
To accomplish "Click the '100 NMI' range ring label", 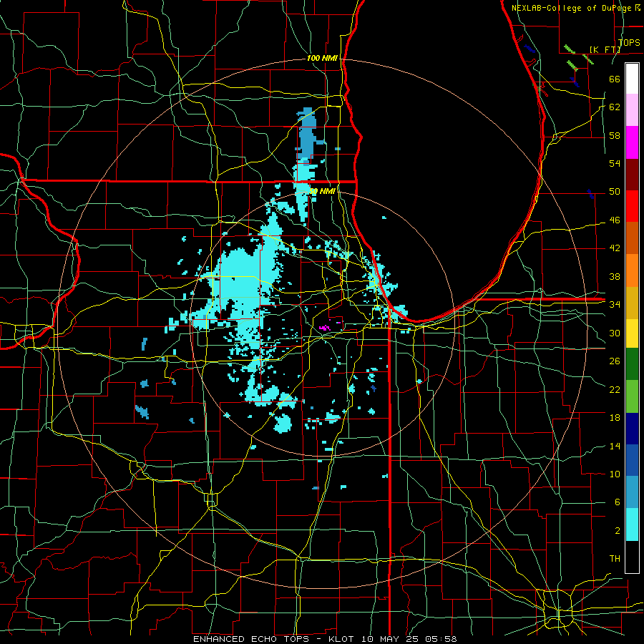I will click(322, 58).
